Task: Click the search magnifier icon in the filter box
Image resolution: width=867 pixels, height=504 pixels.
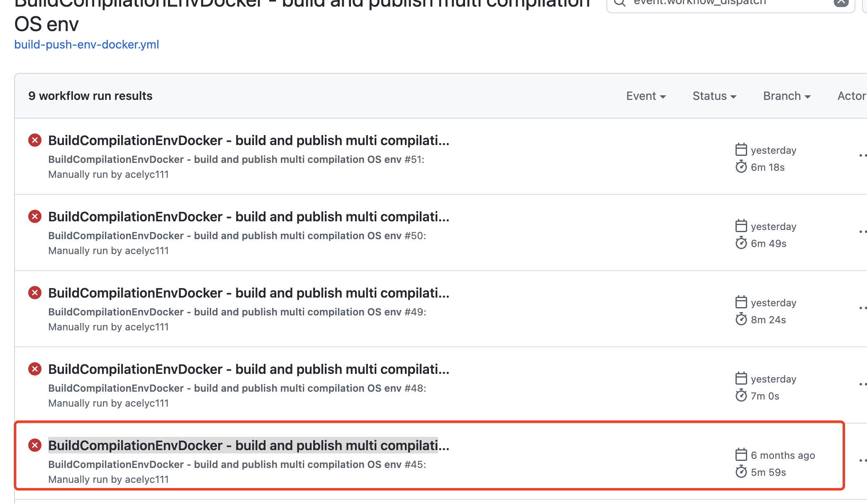Action: 620,2
